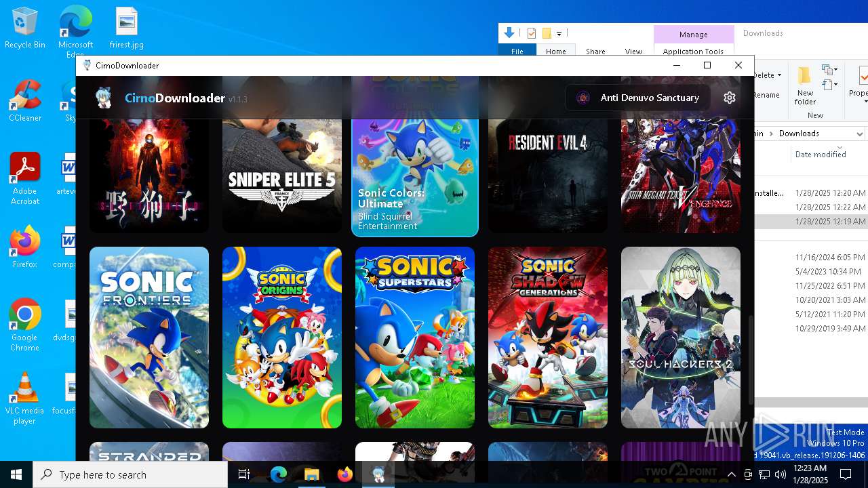Click the Anti Denuvo Sanctuary button
868x488 pixels.
pos(637,98)
